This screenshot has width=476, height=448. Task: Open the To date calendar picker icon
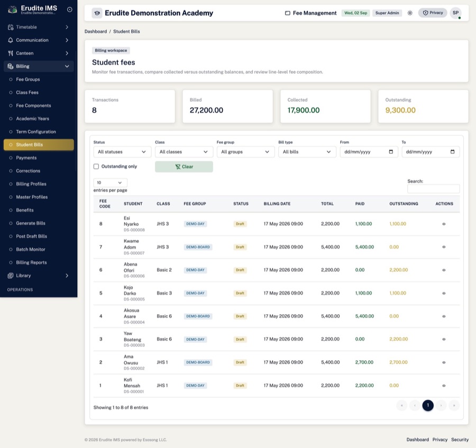pyautogui.click(x=453, y=152)
